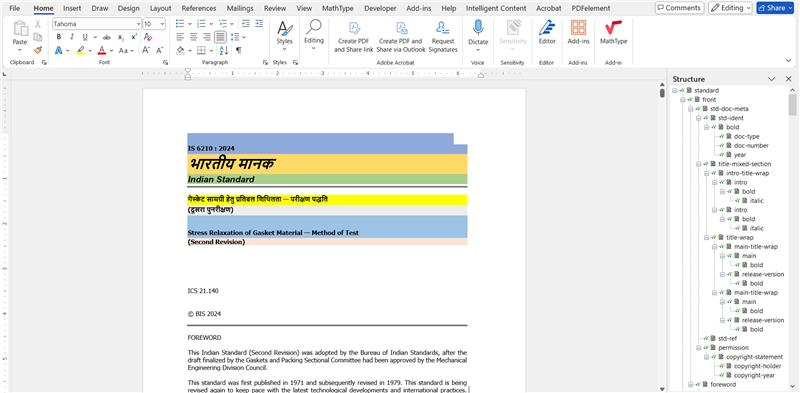
Task: Toggle Bold formatting
Action: tap(59, 37)
